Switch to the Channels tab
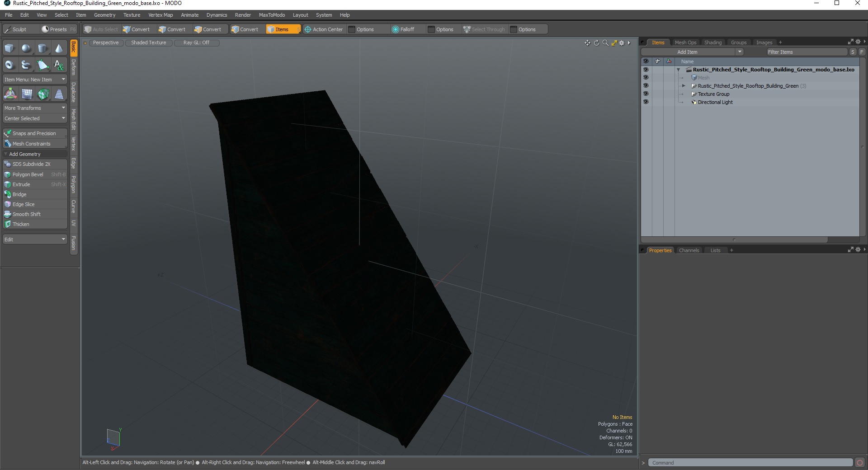 click(689, 250)
